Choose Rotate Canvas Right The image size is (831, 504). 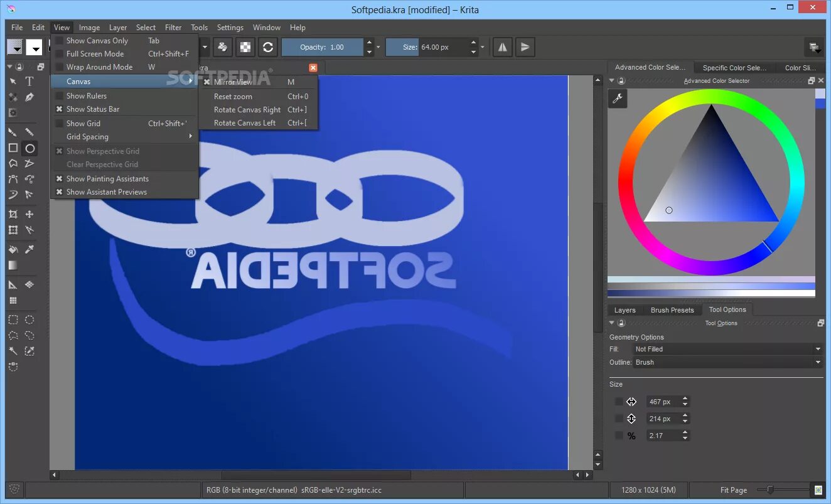point(258,109)
